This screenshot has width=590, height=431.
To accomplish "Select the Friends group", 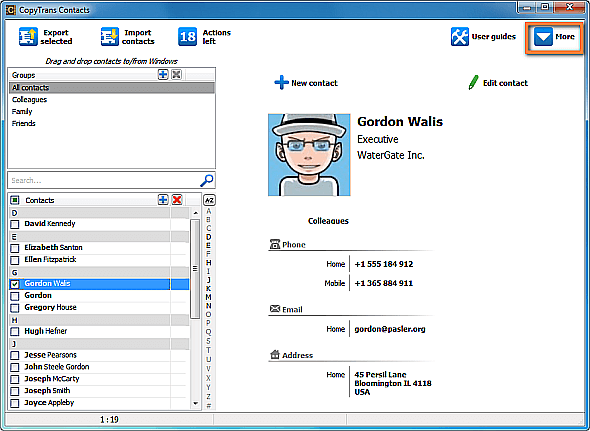I will pyautogui.click(x=111, y=123).
